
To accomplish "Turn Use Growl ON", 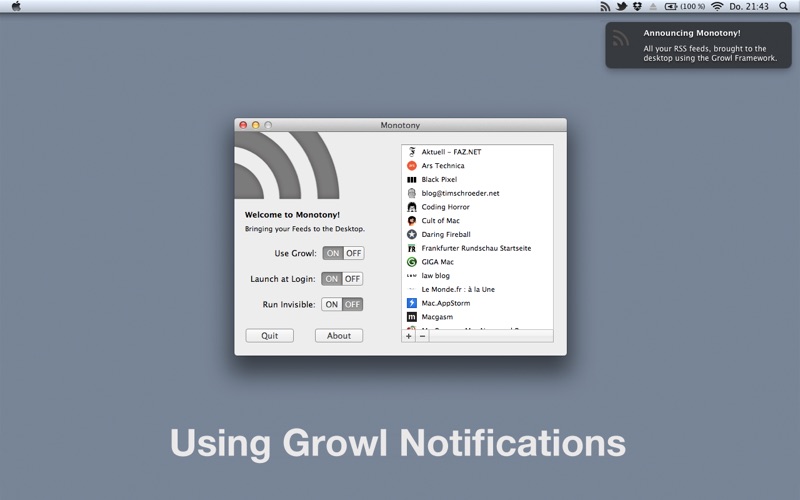I will [333, 253].
